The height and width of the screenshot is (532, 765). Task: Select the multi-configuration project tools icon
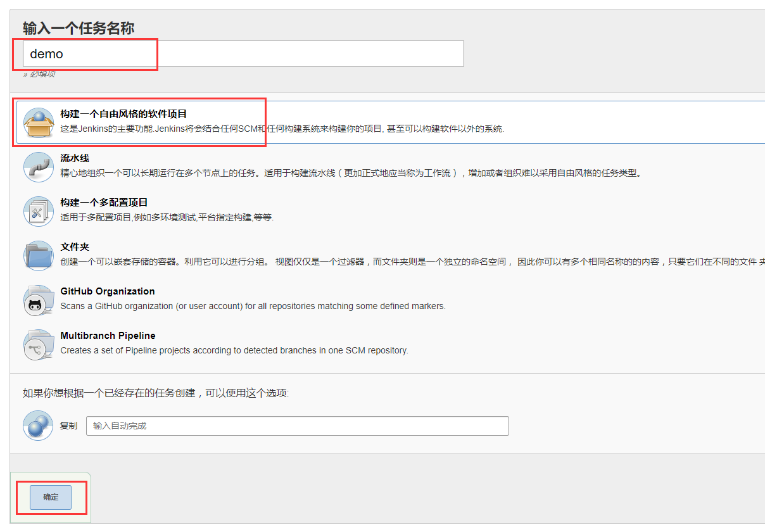39,212
